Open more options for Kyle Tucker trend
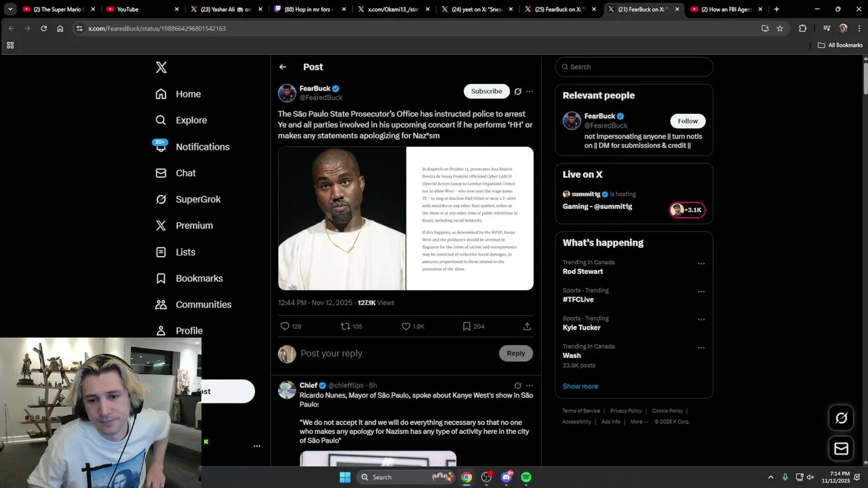Viewport: 868px width, 488px height. click(x=701, y=319)
